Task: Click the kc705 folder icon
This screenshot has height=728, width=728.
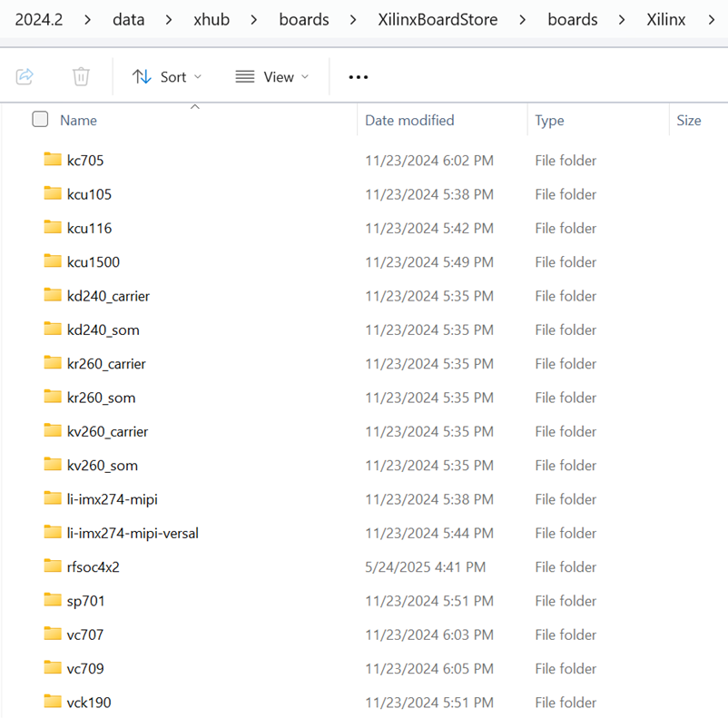Action: coord(53,159)
